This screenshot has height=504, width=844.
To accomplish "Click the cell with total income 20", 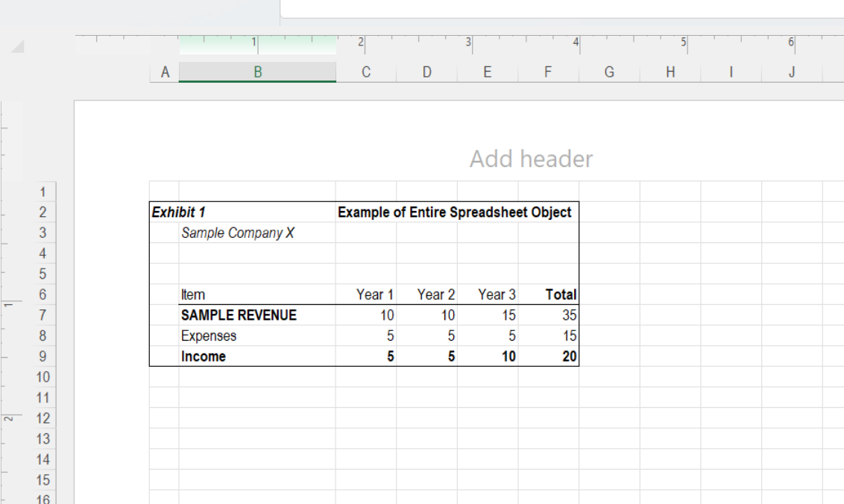I will [x=568, y=356].
